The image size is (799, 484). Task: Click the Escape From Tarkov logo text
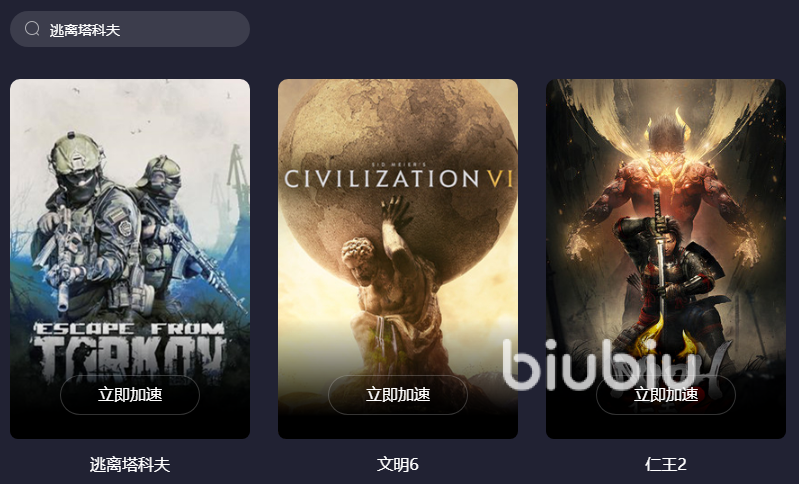(x=130, y=353)
